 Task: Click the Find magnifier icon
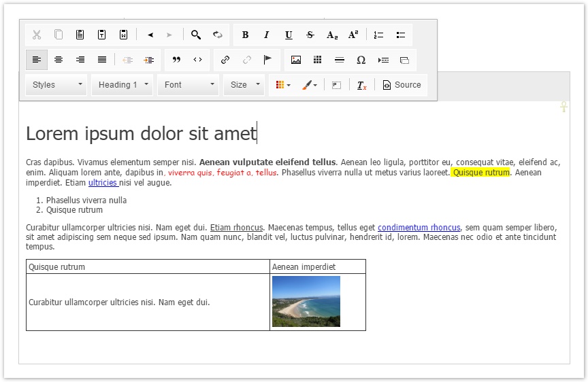(x=196, y=35)
